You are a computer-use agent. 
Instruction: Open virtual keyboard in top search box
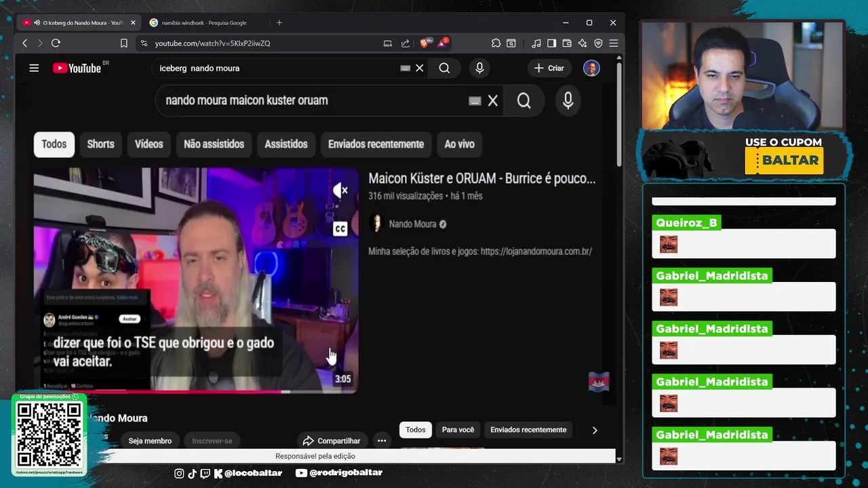pyautogui.click(x=406, y=68)
